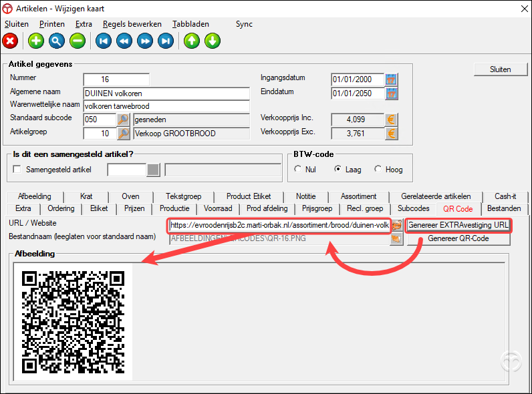Switch to the Prijzen tab
532x394 pixels.
pyautogui.click(x=134, y=208)
